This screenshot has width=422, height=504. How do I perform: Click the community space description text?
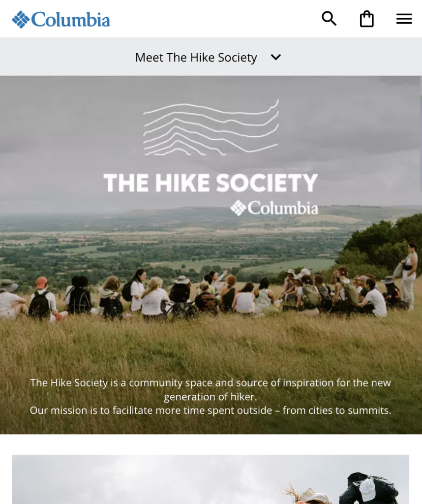point(211,390)
